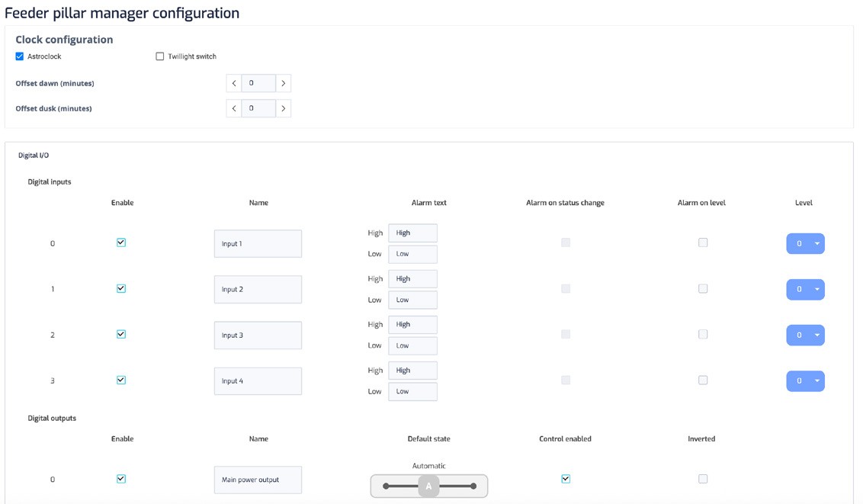Edit High alarm text for Input 1
Screen dimensions: 863x504
pyautogui.click(x=412, y=233)
